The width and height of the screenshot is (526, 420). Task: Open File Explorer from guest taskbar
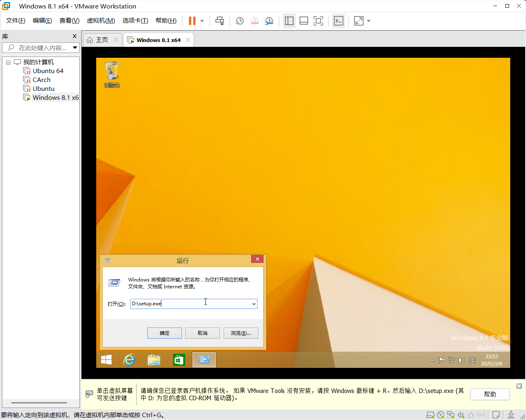pos(154,360)
